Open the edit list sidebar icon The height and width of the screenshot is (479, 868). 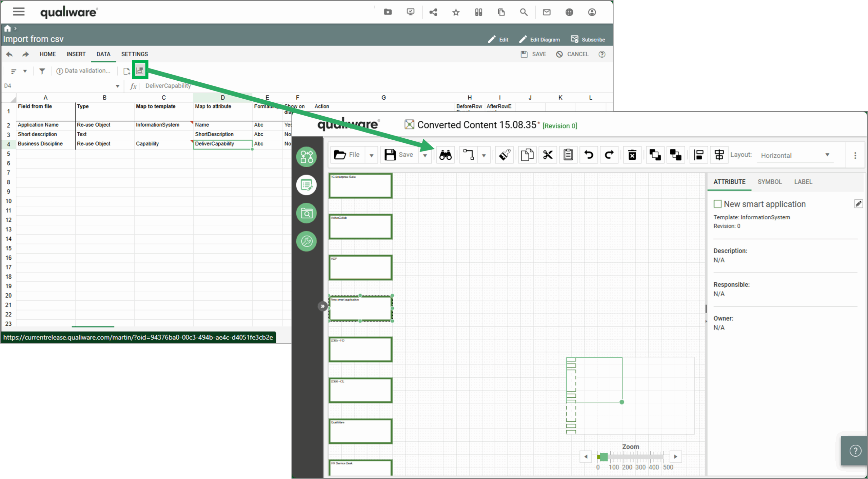pos(307,185)
